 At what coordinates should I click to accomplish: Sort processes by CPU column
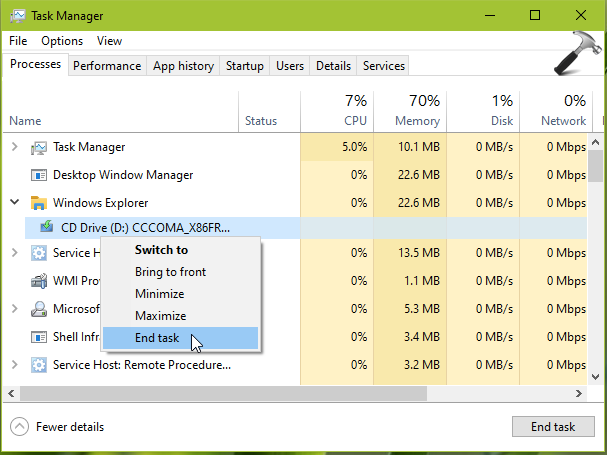pos(337,112)
